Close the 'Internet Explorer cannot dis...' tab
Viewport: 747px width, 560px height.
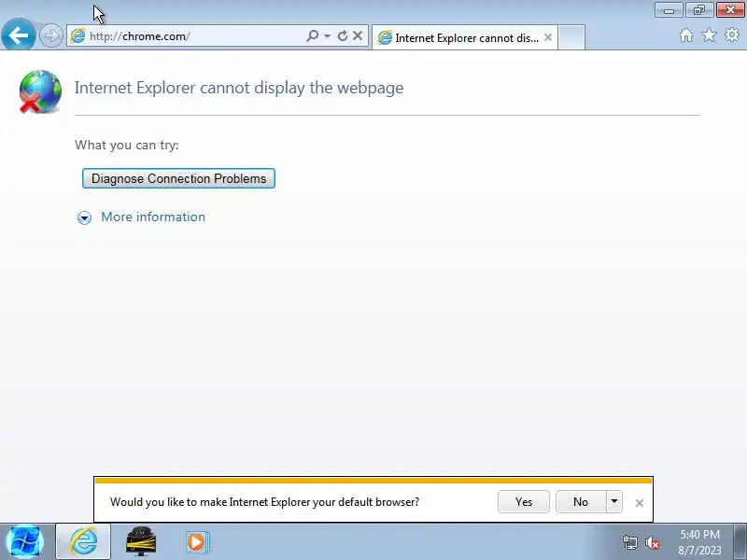pyautogui.click(x=548, y=37)
